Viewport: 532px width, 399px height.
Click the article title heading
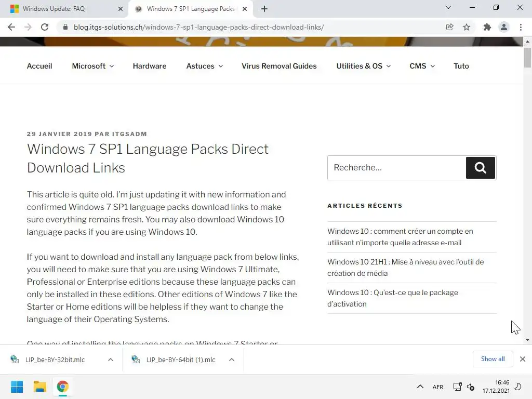click(x=148, y=158)
